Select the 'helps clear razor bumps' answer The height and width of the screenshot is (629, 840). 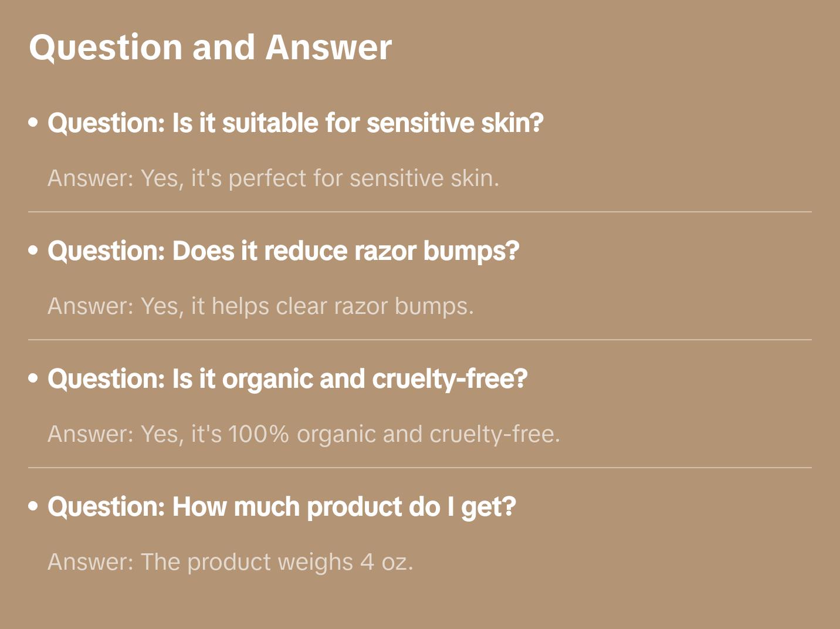point(260,306)
